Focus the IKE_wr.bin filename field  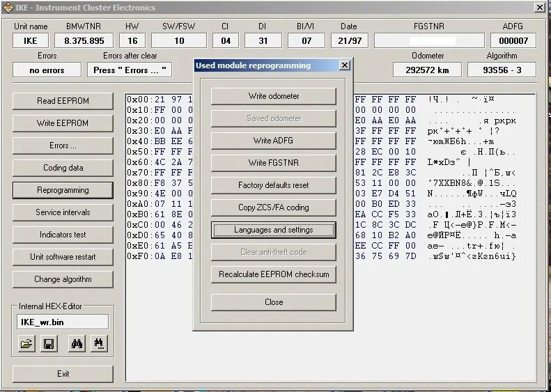(x=63, y=322)
